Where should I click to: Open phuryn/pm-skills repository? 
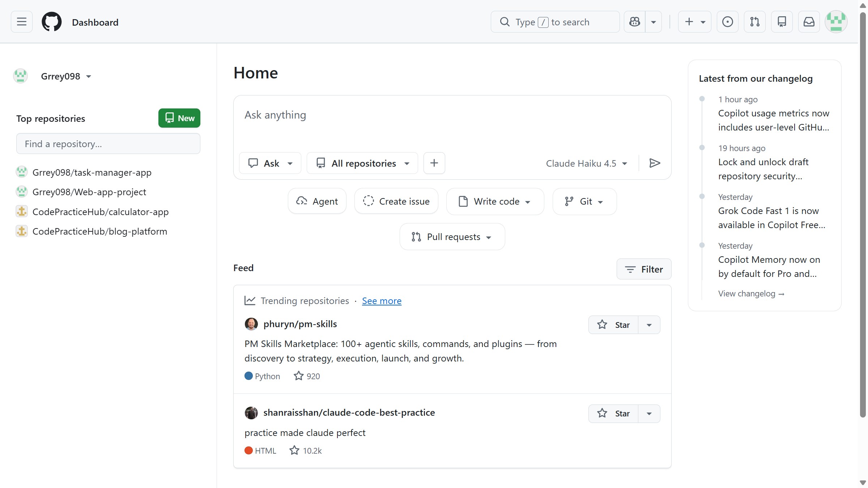tap(300, 324)
